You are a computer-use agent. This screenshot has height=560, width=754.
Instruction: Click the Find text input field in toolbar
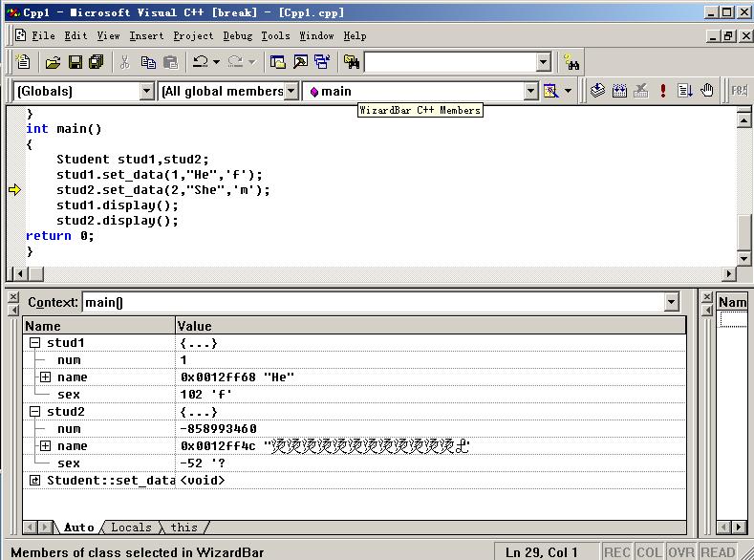point(449,62)
